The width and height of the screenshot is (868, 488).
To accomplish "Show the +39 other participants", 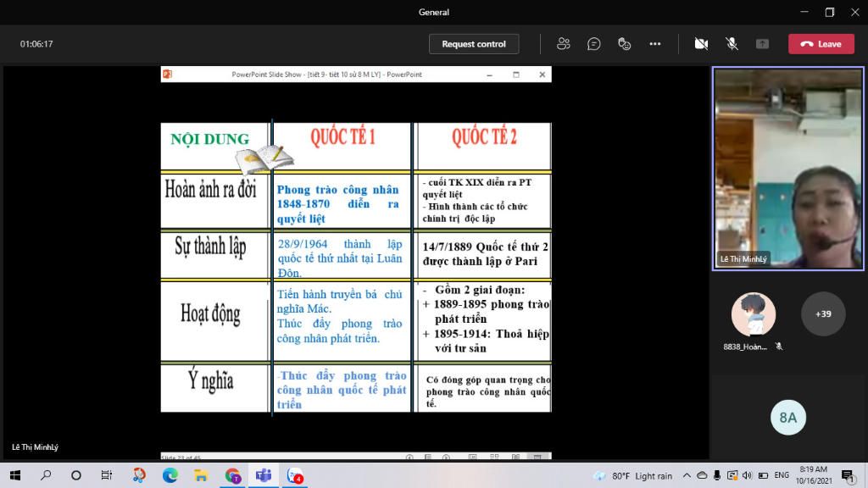I will click(x=823, y=313).
